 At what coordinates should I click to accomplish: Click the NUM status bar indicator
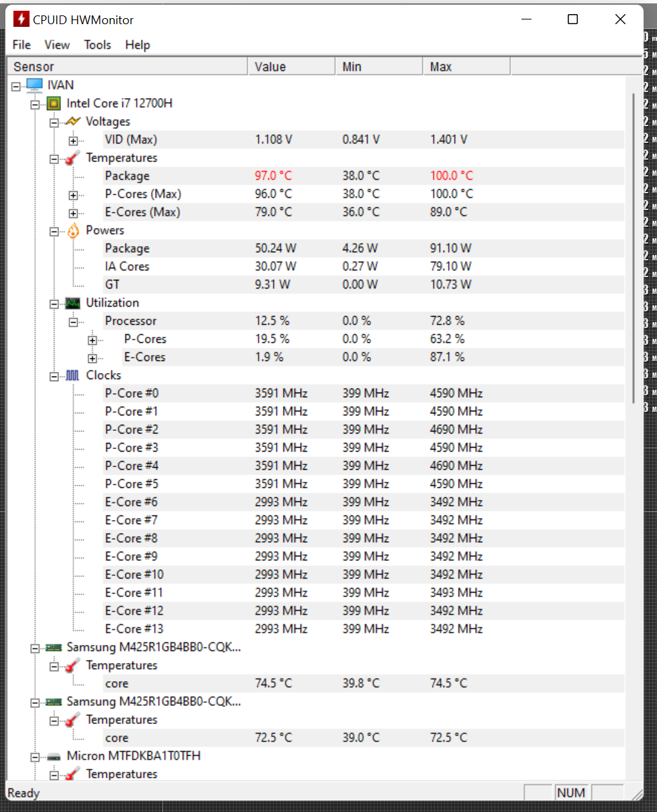click(x=570, y=793)
